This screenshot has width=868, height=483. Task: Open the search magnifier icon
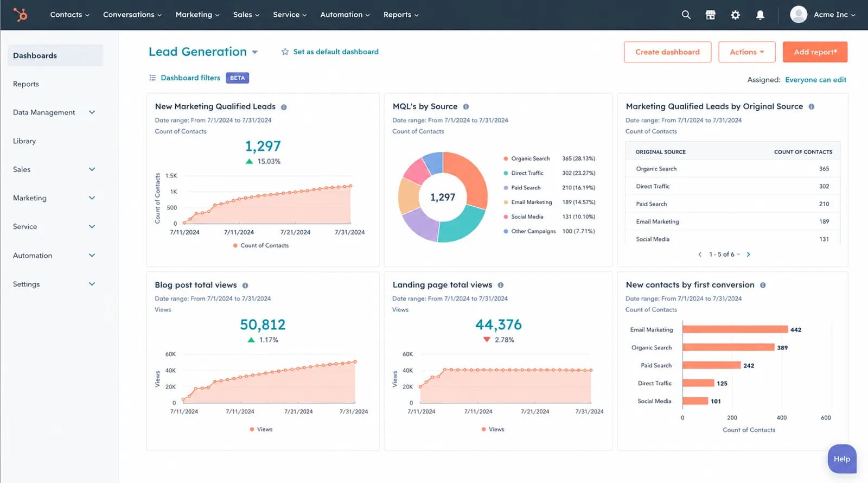point(686,15)
